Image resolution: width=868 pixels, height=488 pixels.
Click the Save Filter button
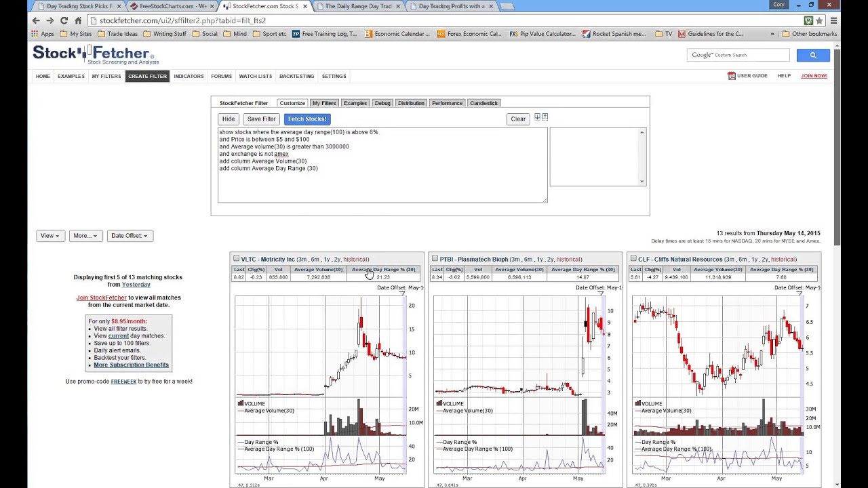tap(261, 119)
